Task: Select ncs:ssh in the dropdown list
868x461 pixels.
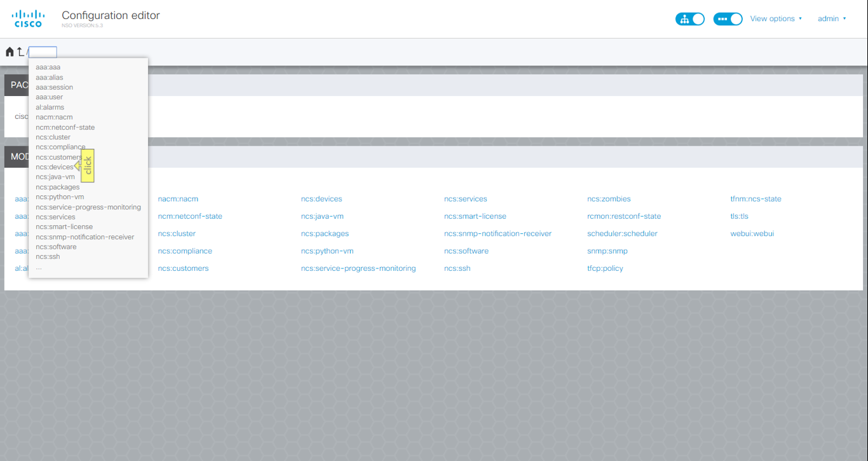Action: click(48, 257)
